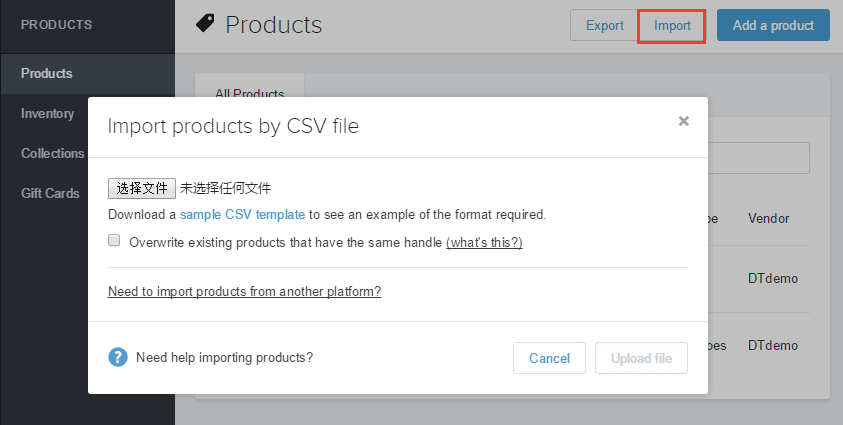Click the blue help question mark icon
The width and height of the screenshot is (843, 425).
pyautogui.click(x=118, y=357)
